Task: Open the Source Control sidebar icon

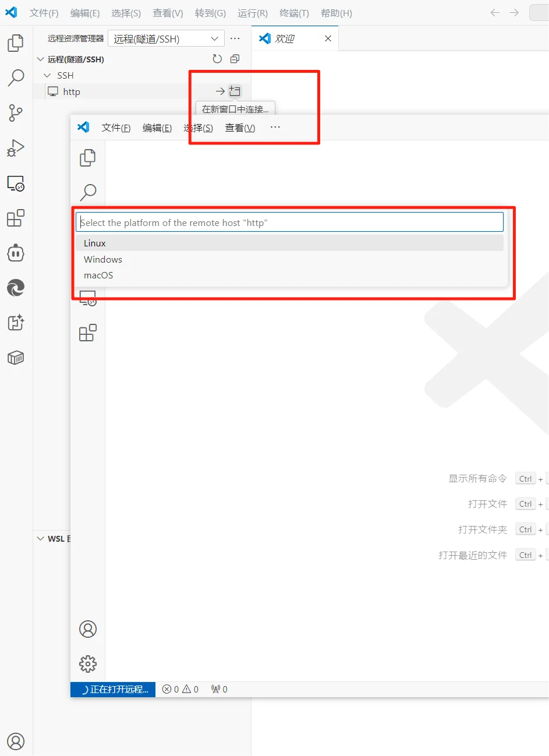Action: [x=15, y=113]
